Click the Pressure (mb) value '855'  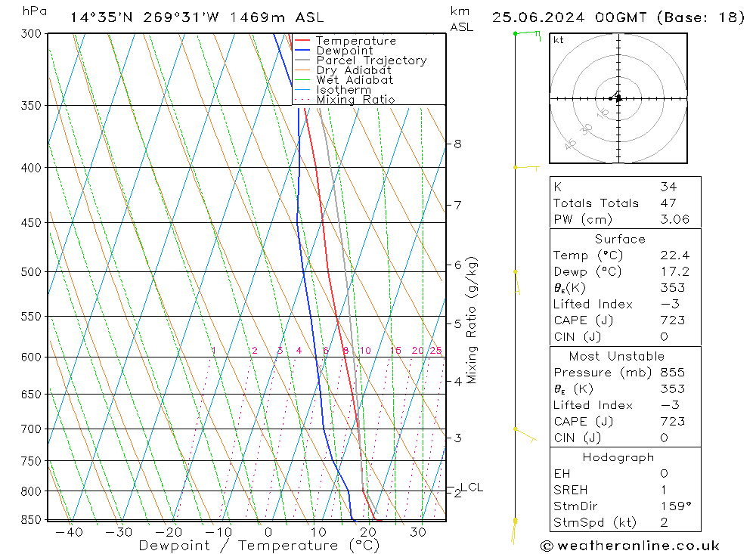click(x=673, y=372)
